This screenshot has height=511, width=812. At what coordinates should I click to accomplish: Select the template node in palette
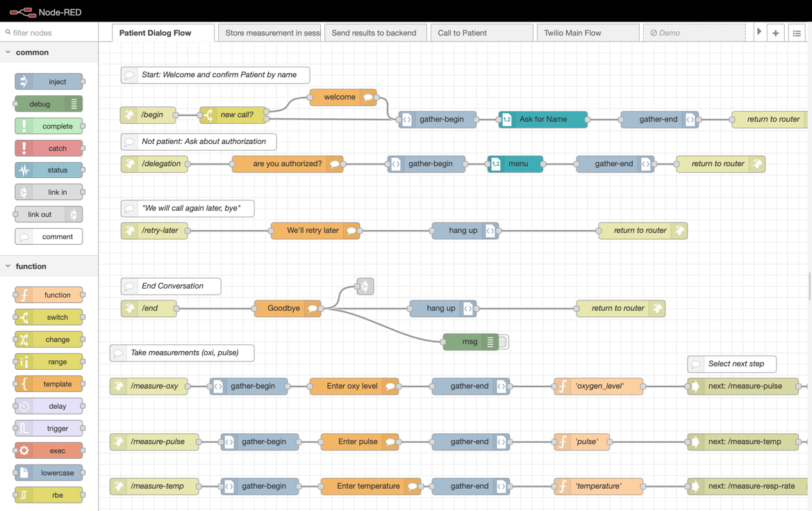(49, 384)
